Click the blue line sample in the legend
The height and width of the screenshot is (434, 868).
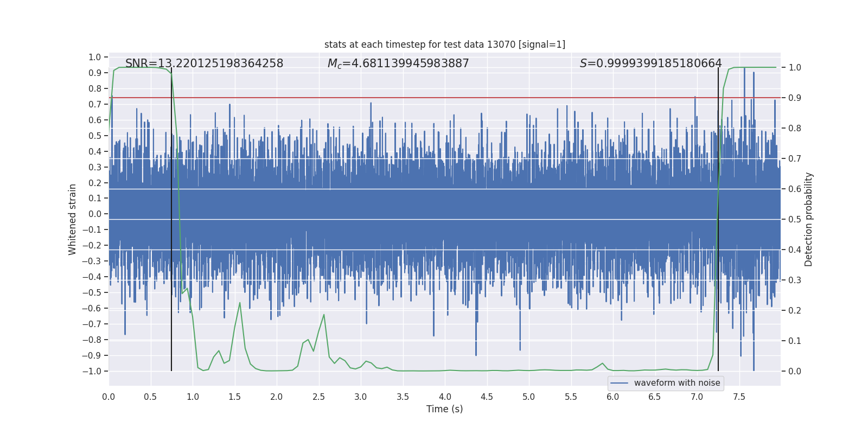(619, 383)
